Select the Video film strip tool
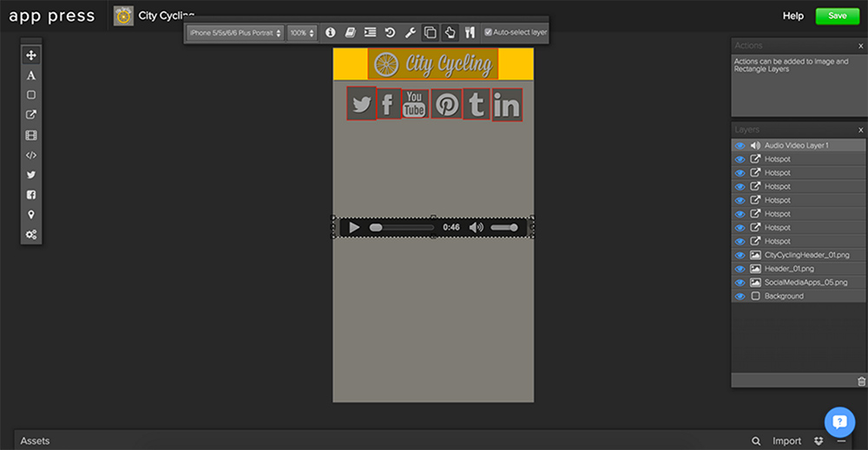 (31, 135)
